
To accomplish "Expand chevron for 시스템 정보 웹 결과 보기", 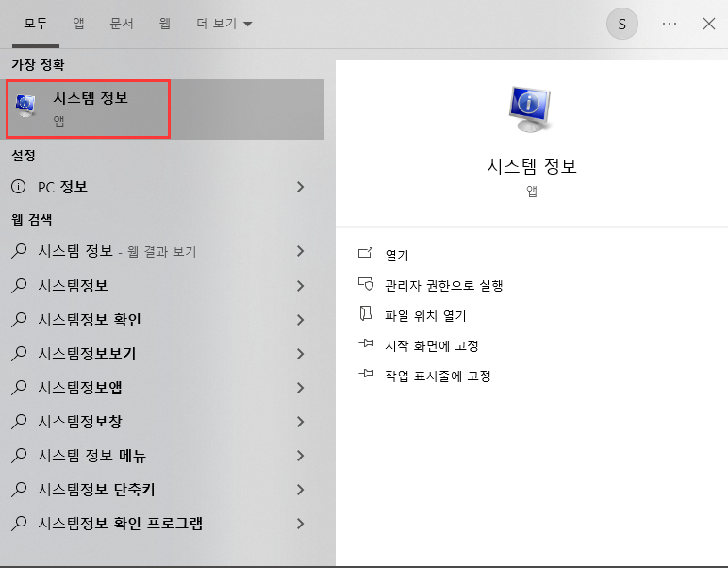I will tap(301, 251).
